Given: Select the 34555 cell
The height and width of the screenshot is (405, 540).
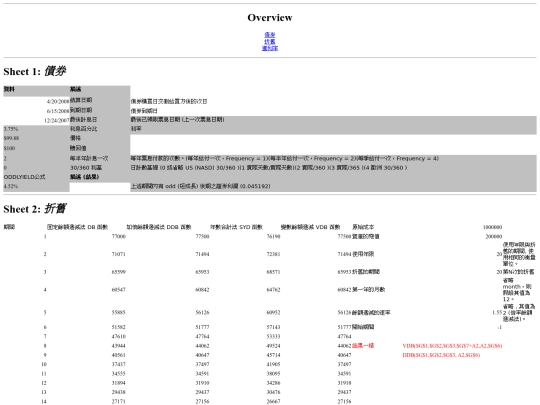Looking at the screenshot, I should coord(118,373).
